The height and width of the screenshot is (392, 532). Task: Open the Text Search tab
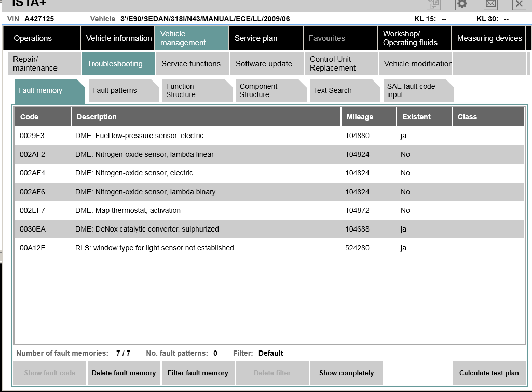345,91
